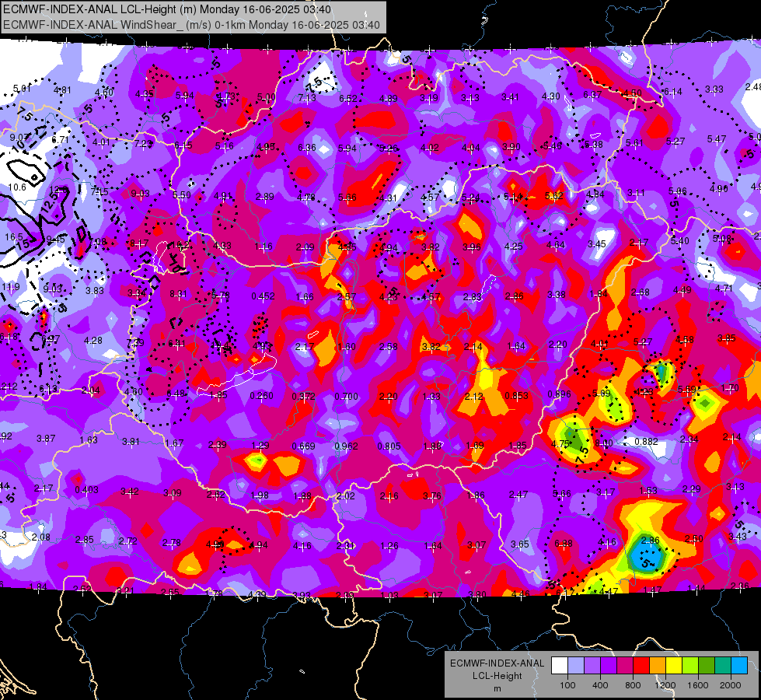
Task: Select the cyan-blue swatch at legend end
Action: tap(739, 666)
